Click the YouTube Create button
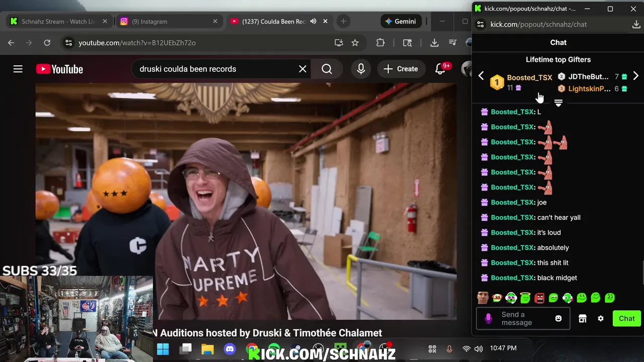 401,69
